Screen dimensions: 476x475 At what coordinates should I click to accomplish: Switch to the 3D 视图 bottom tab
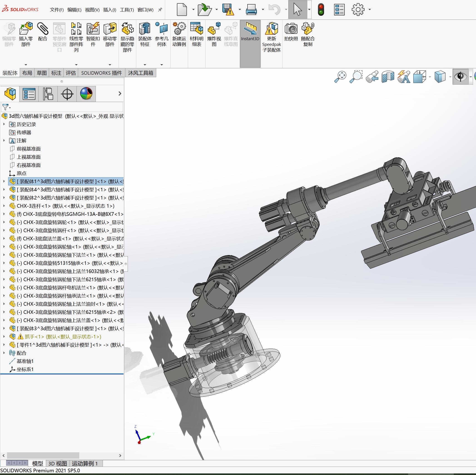pos(58,463)
